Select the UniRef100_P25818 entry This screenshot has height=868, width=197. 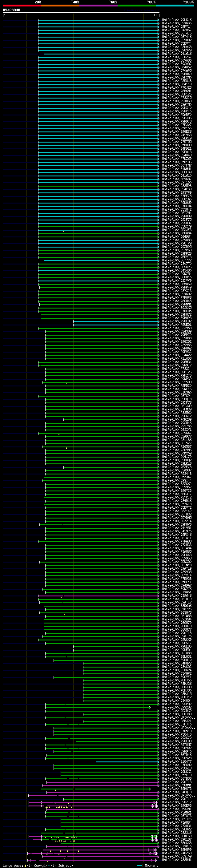[177, 81]
